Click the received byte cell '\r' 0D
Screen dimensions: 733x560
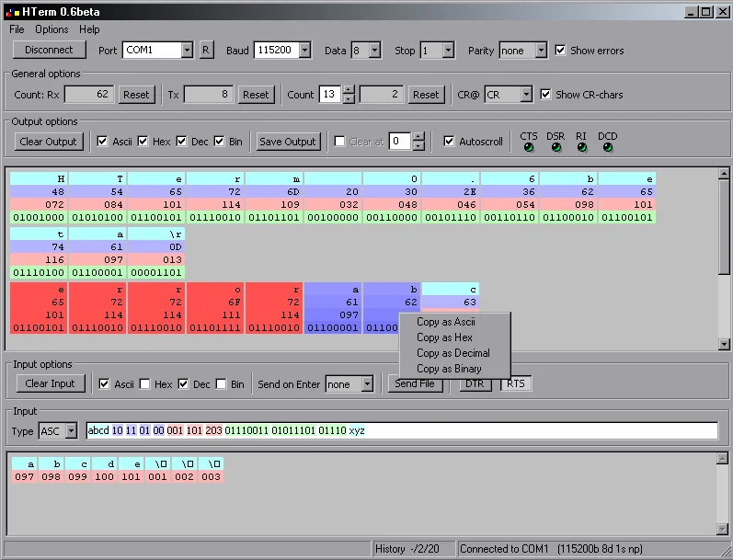click(156, 253)
